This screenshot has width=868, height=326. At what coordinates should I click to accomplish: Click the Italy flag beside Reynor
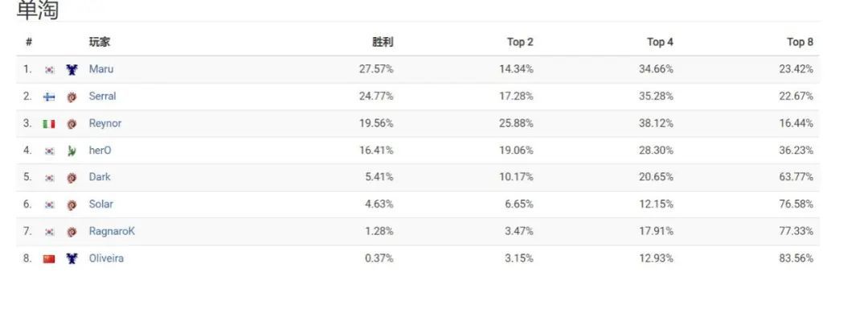(x=49, y=124)
